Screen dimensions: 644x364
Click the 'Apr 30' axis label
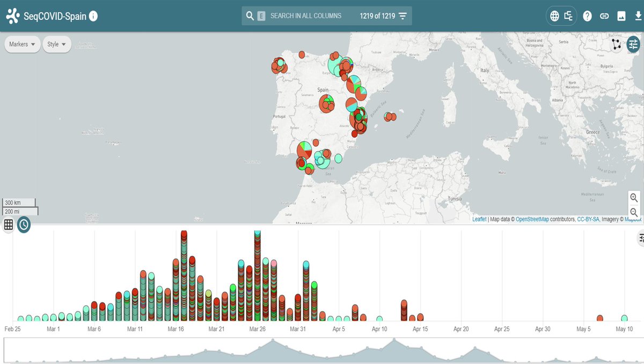coord(543,329)
